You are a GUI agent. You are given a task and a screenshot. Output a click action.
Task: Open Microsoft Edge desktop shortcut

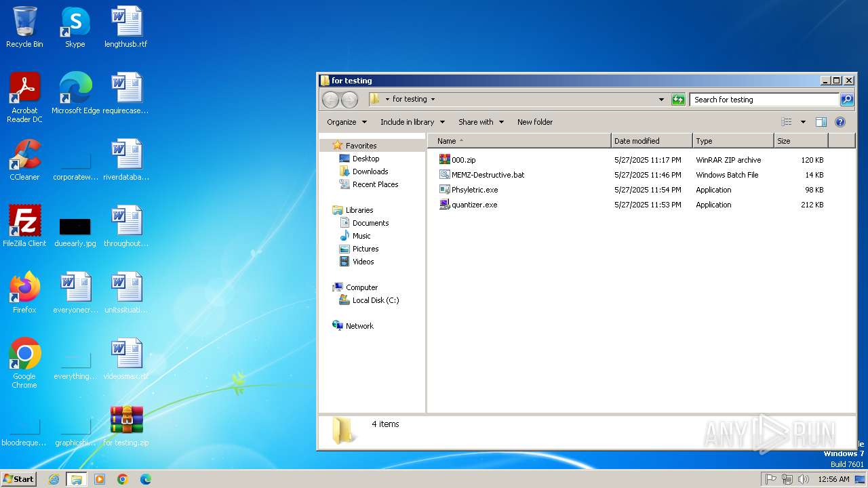pos(75,94)
